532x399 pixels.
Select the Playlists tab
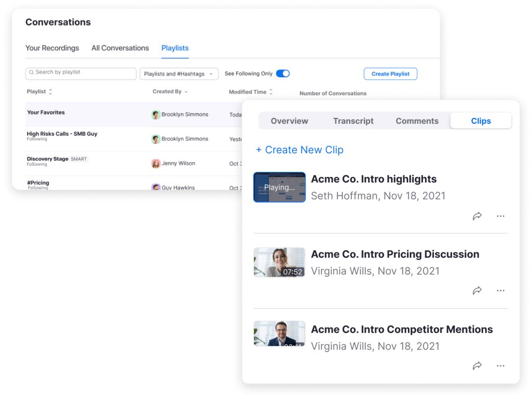pyautogui.click(x=175, y=48)
